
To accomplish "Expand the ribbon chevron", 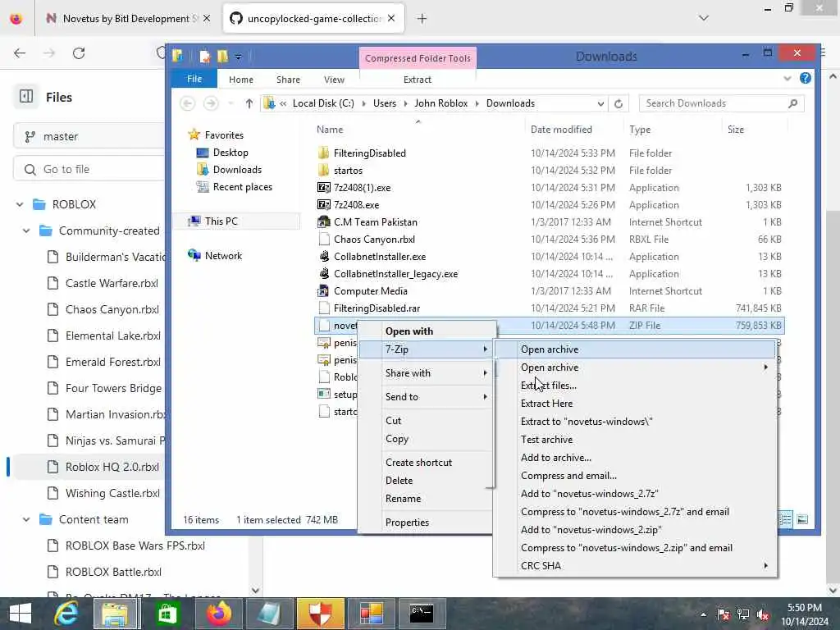I will coord(787,79).
